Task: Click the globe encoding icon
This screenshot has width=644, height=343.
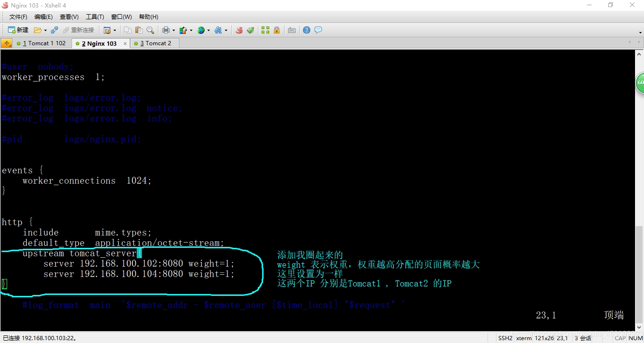Action: pyautogui.click(x=201, y=30)
